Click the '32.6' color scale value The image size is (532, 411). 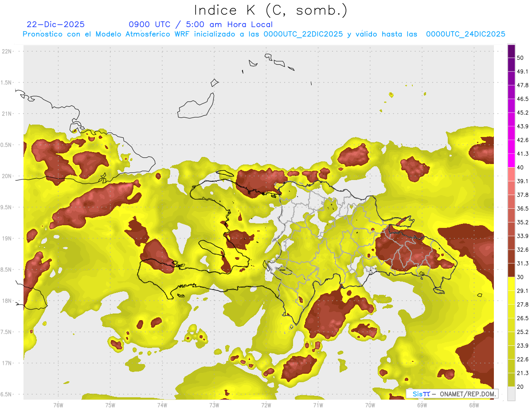click(523, 250)
